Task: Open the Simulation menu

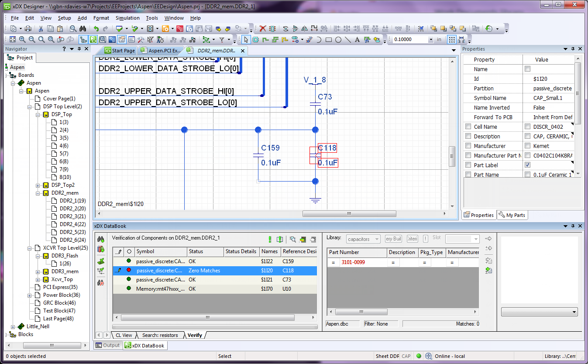Action: tap(127, 18)
